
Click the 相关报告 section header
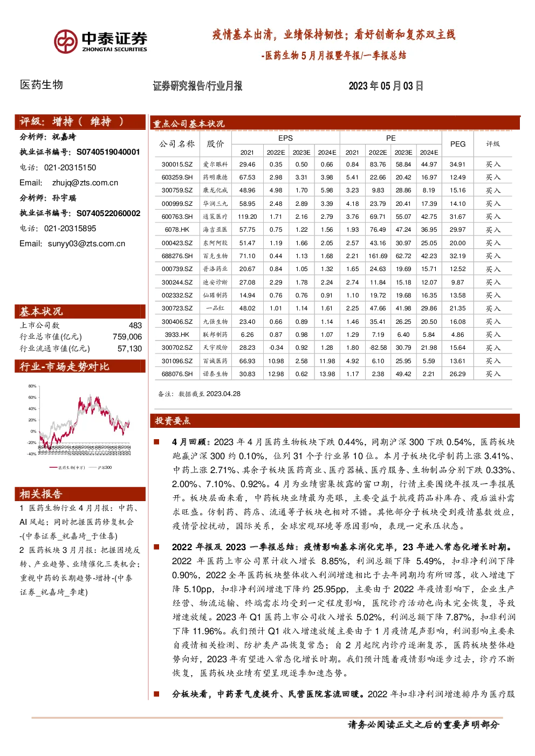click(x=80, y=494)
